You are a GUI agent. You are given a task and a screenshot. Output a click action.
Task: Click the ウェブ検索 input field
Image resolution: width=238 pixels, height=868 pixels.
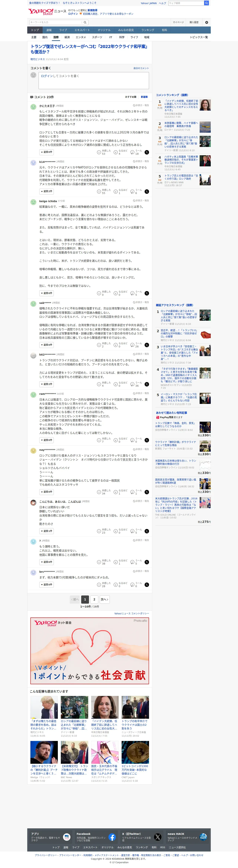pyautogui.click(x=186, y=3)
